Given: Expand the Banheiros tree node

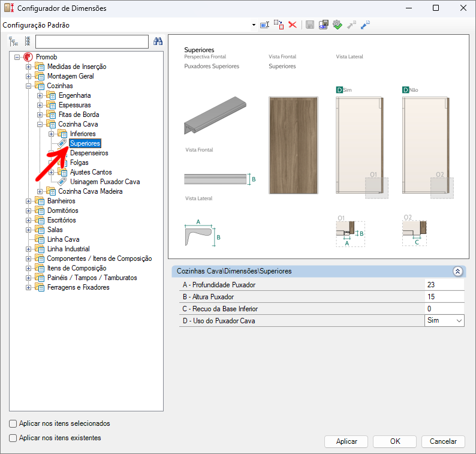Looking at the screenshot, I should 28,201.
